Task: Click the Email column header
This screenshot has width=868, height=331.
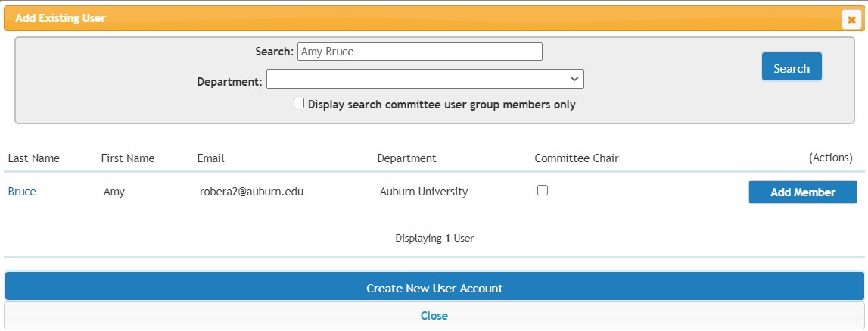Action: click(210, 158)
